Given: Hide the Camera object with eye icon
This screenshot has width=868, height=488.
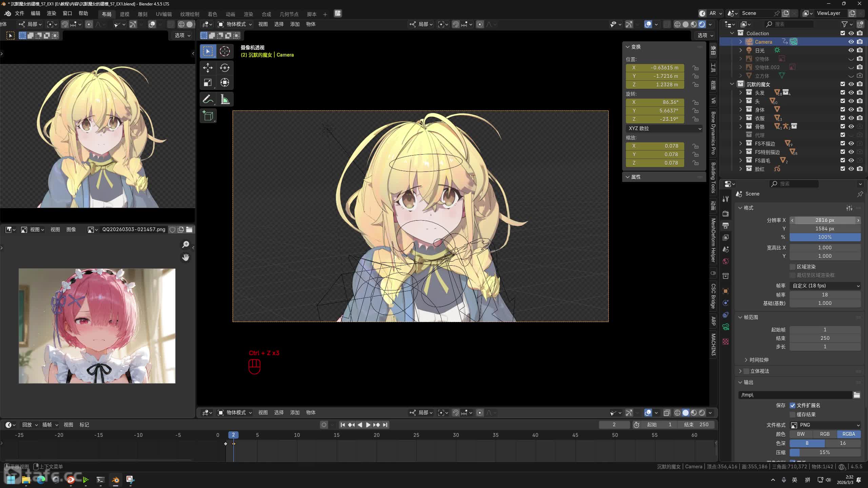Looking at the screenshot, I should [851, 42].
